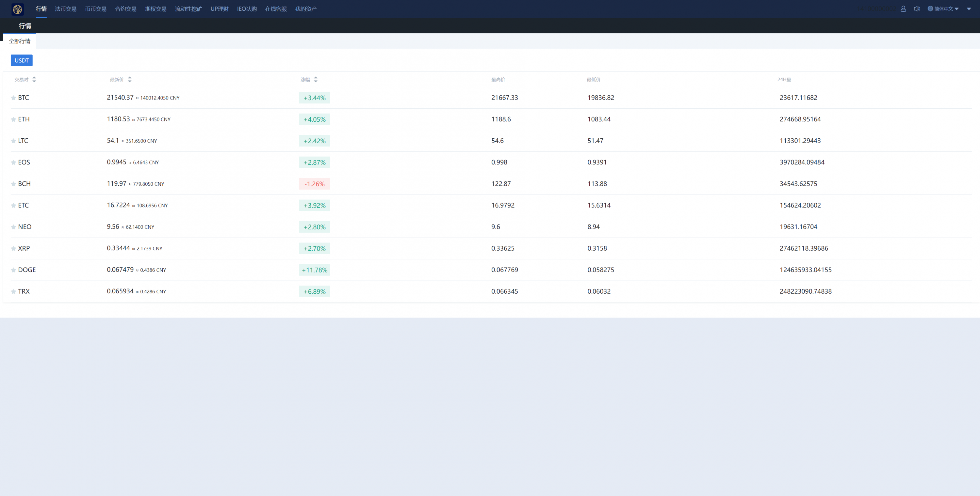Click the star icon beside BCH
Viewport: 980px width, 496px height.
click(x=13, y=184)
